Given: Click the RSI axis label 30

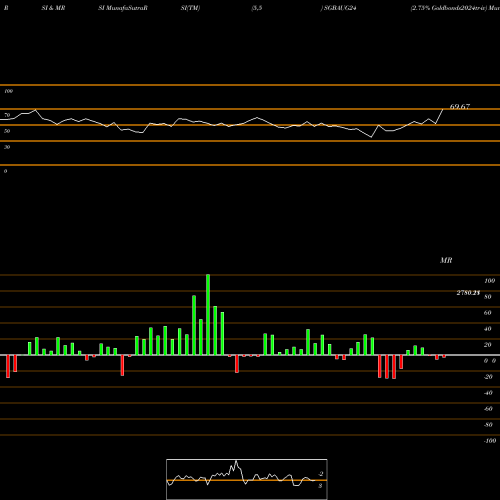Looking at the screenshot, I should (7, 147).
